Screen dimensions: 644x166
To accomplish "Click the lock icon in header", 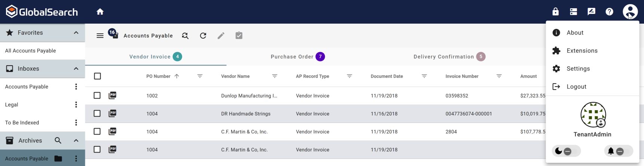I will (555, 12).
